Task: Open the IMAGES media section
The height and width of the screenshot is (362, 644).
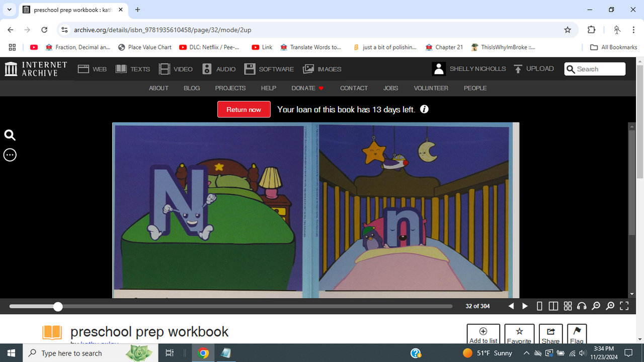Action: coord(322,69)
